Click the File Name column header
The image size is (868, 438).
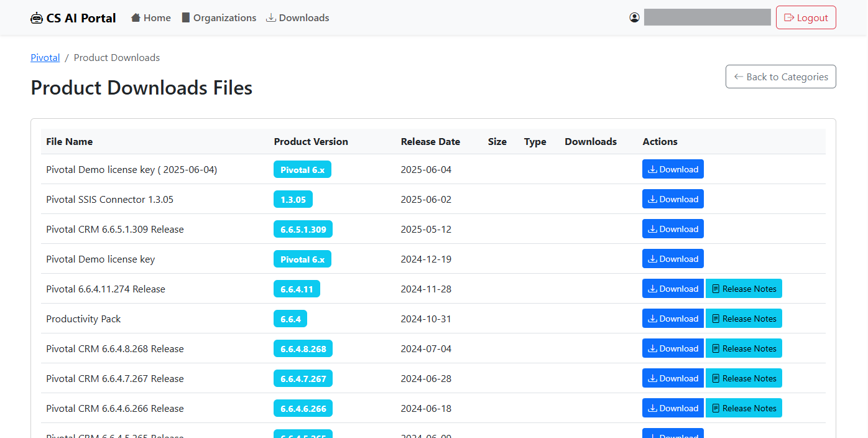pos(69,142)
